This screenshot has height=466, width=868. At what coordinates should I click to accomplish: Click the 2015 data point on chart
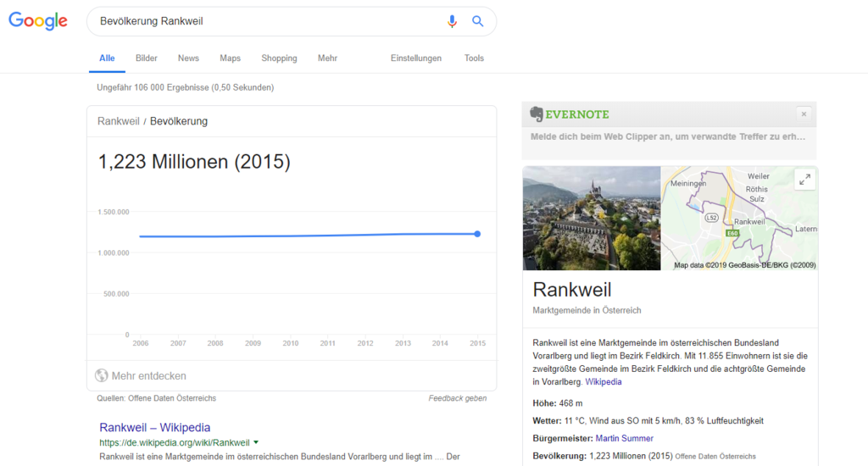tap(477, 234)
